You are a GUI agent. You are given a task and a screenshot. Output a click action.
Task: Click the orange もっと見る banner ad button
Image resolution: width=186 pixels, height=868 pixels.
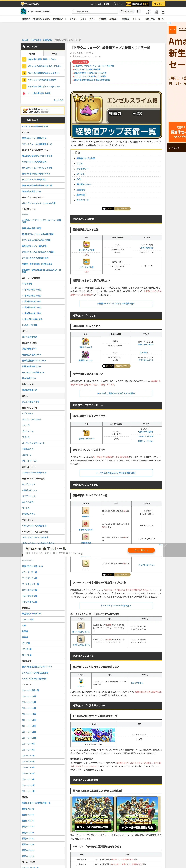coord(141,550)
